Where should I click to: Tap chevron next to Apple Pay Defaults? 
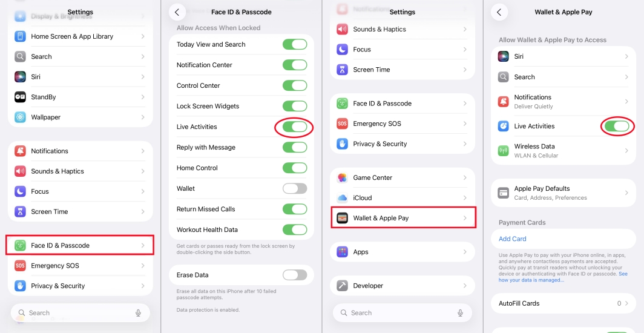626,193
